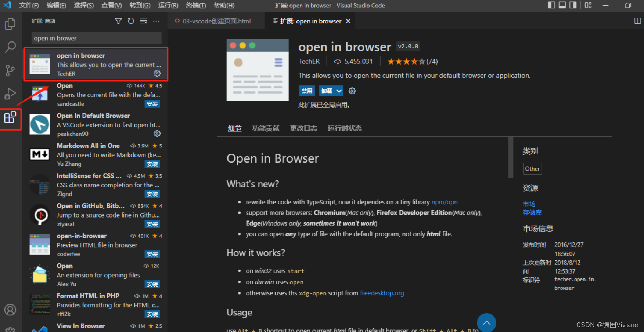Click the scroll-to-top round arrow button

pos(486,323)
